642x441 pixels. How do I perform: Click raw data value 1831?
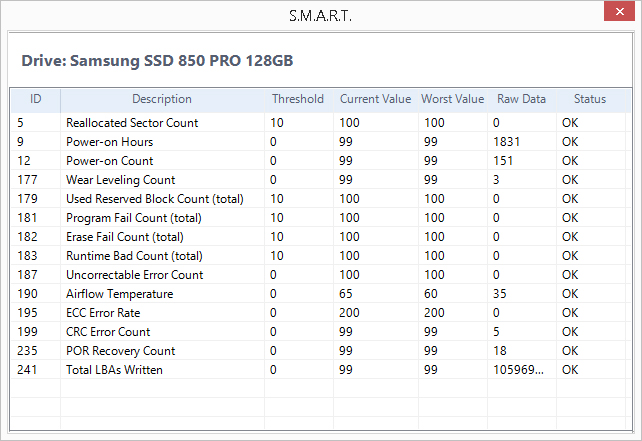coord(506,142)
